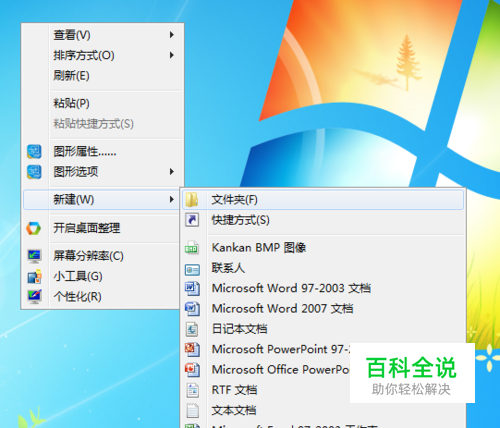Click the Kankan BMP image icon

(x=192, y=248)
